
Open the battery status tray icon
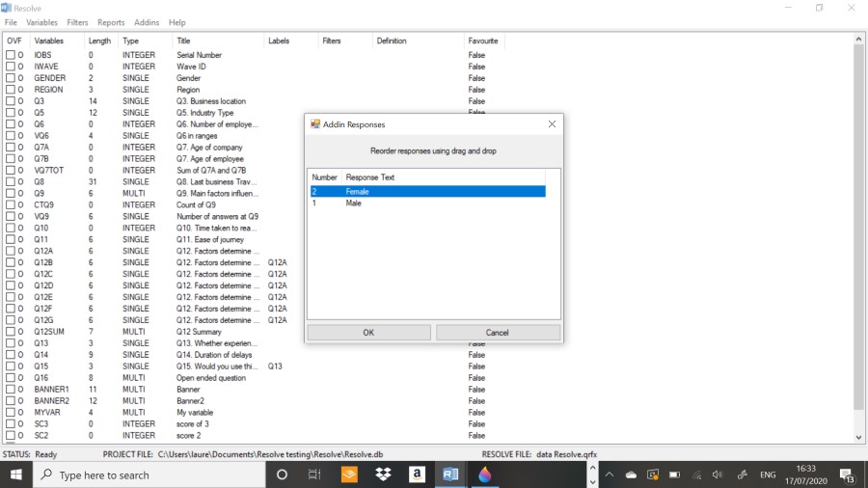[x=674, y=474]
